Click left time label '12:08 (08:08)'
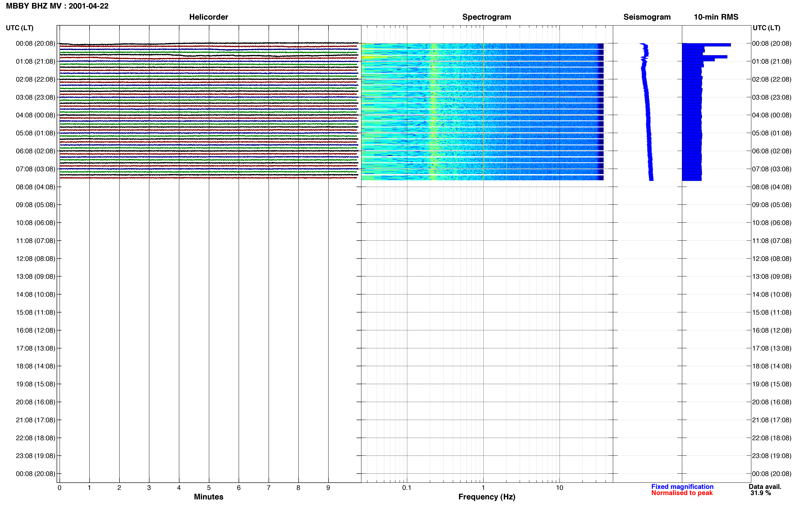The image size is (812, 508). 35,259
